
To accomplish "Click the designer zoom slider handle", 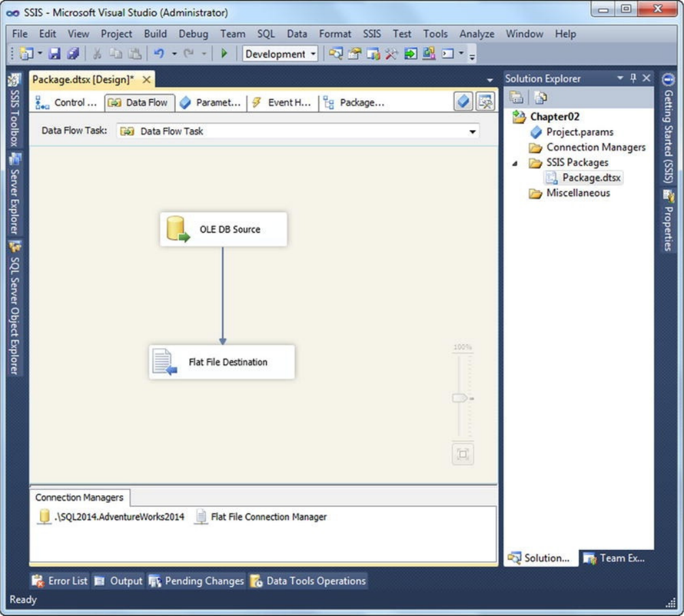I will pos(460,398).
